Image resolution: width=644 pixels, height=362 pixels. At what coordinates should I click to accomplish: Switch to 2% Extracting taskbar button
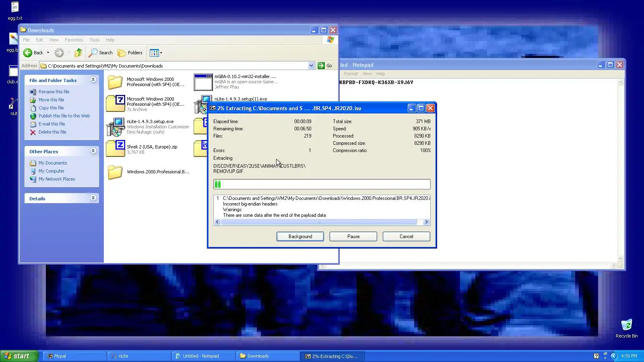pos(332,356)
